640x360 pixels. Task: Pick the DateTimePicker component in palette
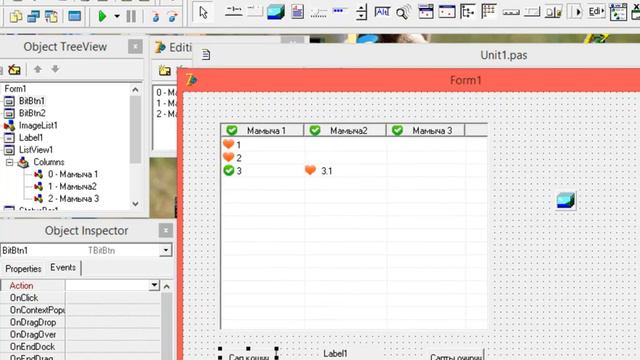point(426,12)
